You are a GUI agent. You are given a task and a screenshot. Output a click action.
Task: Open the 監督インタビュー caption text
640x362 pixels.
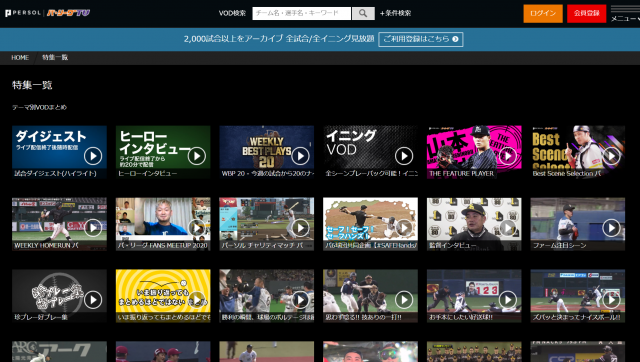[452, 245]
